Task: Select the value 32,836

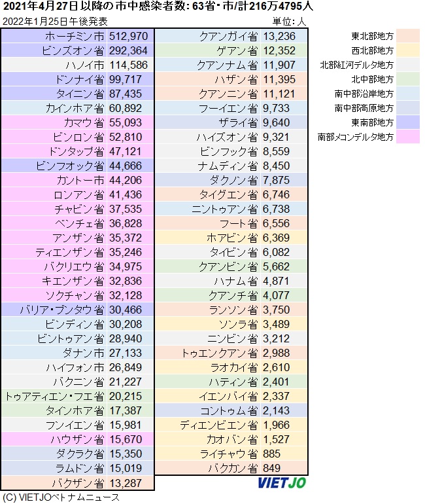Action: point(126,281)
